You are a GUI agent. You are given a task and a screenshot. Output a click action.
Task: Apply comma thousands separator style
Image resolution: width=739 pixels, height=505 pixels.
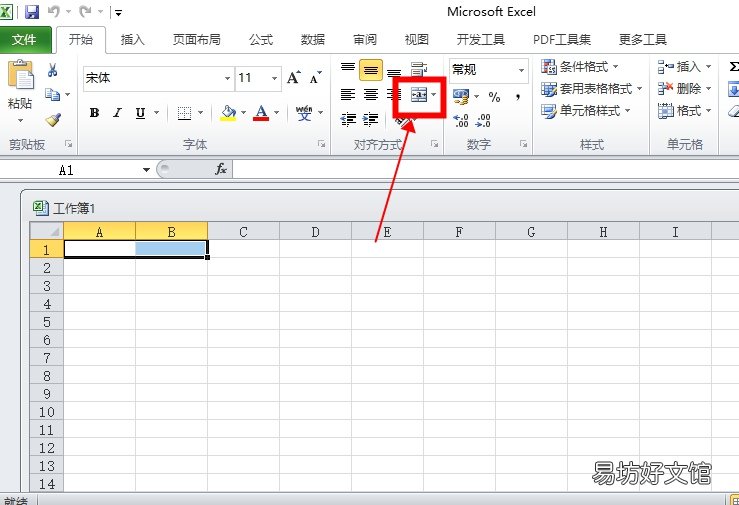point(518,97)
